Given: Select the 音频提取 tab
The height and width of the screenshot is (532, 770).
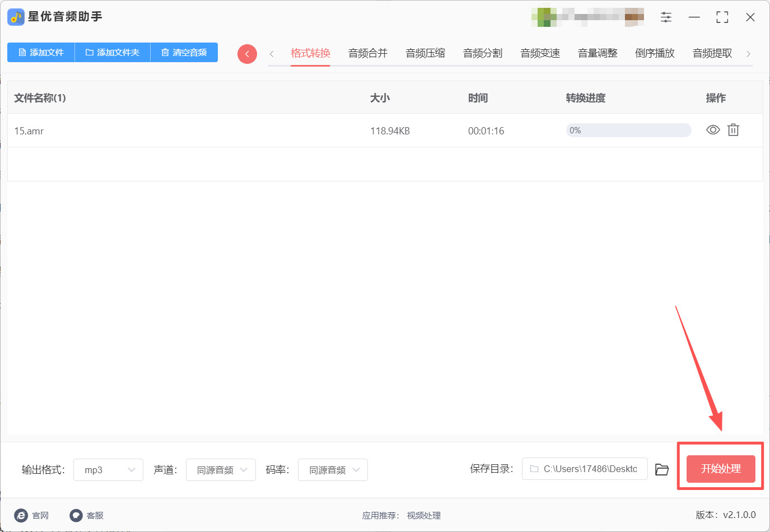Looking at the screenshot, I should click(712, 53).
